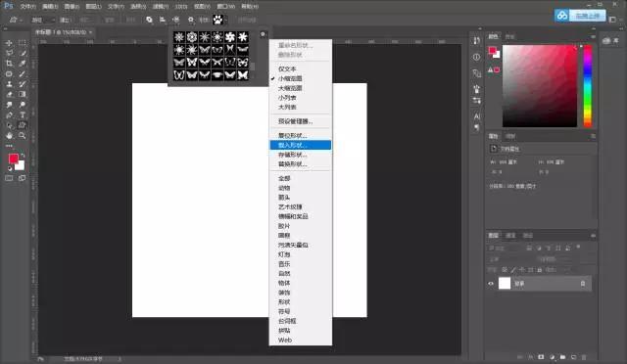This screenshot has height=364, width=627.
Task: Toggle Quick Mask mode in the toolbox
Action: coord(9,178)
